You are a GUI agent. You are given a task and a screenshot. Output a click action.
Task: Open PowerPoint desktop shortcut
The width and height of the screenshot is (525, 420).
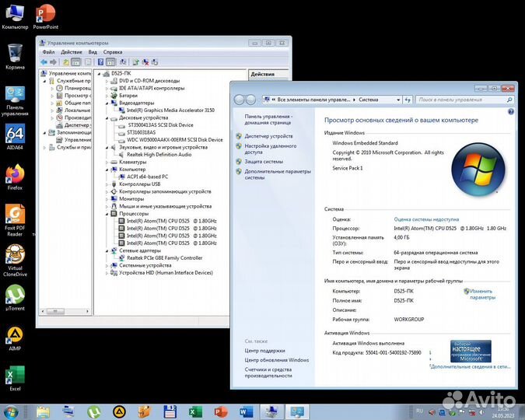[46, 16]
